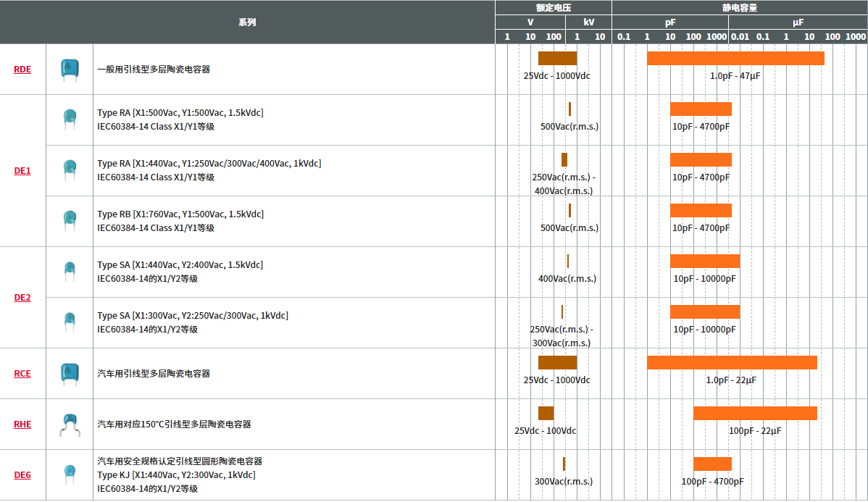868x502 pixels.
Task: Click the 静电容量 column header
Action: point(739,7)
